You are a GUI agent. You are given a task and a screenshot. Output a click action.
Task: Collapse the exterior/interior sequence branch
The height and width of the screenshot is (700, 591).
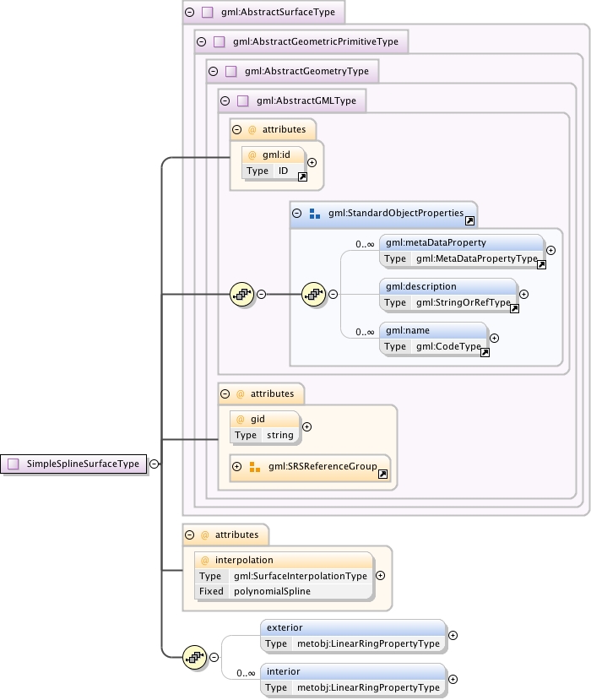coord(214,657)
